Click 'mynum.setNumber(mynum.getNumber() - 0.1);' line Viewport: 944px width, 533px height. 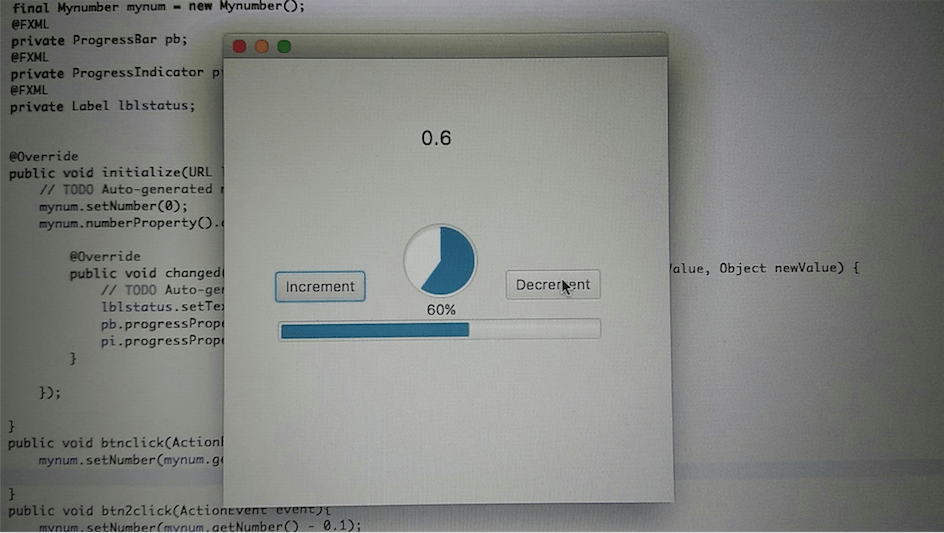click(x=200, y=526)
